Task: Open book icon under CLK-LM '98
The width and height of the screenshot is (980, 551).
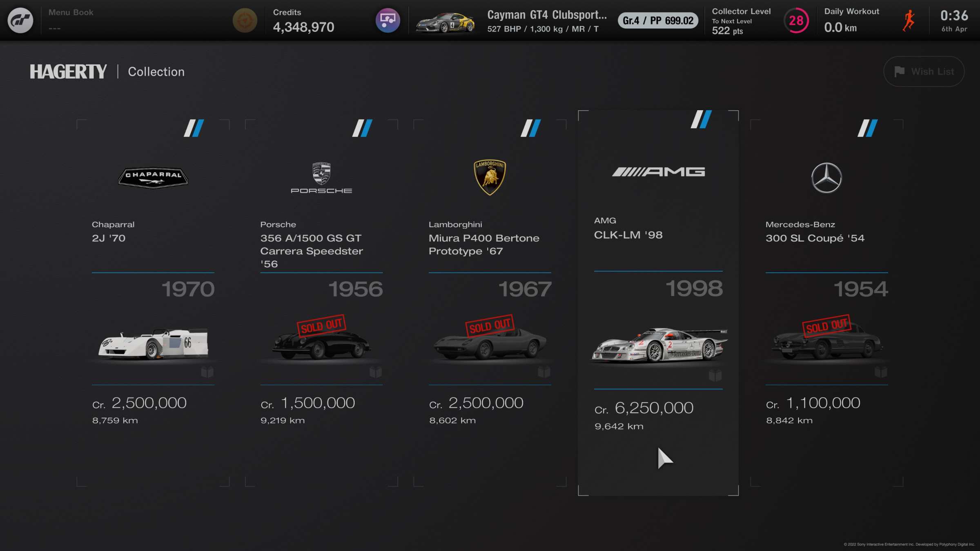Action: (715, 375)
